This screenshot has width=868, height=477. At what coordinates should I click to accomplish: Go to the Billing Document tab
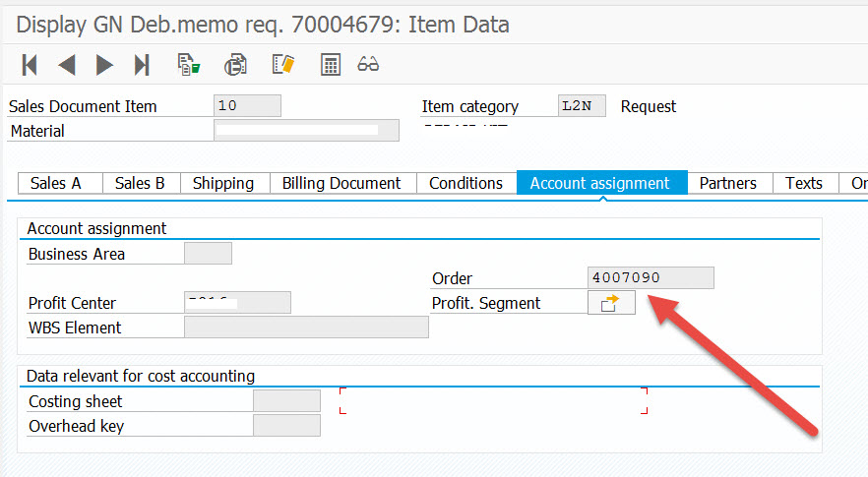341,183
